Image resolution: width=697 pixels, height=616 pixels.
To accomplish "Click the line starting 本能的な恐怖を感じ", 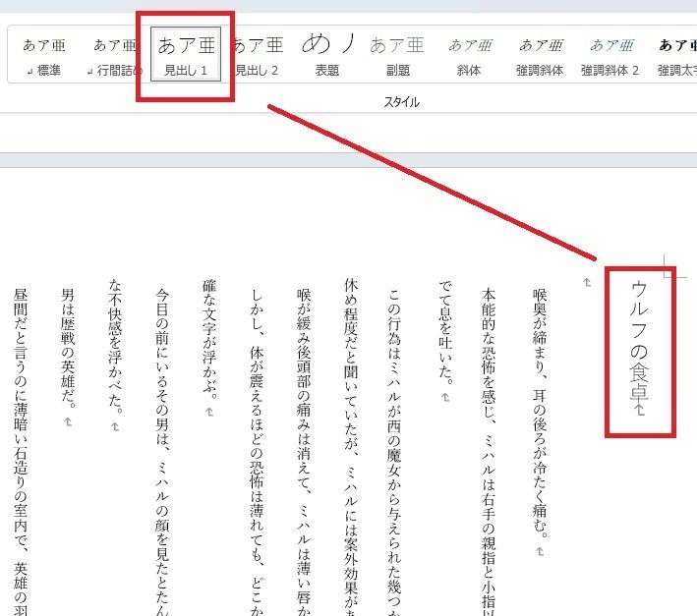I will [488, 451].
